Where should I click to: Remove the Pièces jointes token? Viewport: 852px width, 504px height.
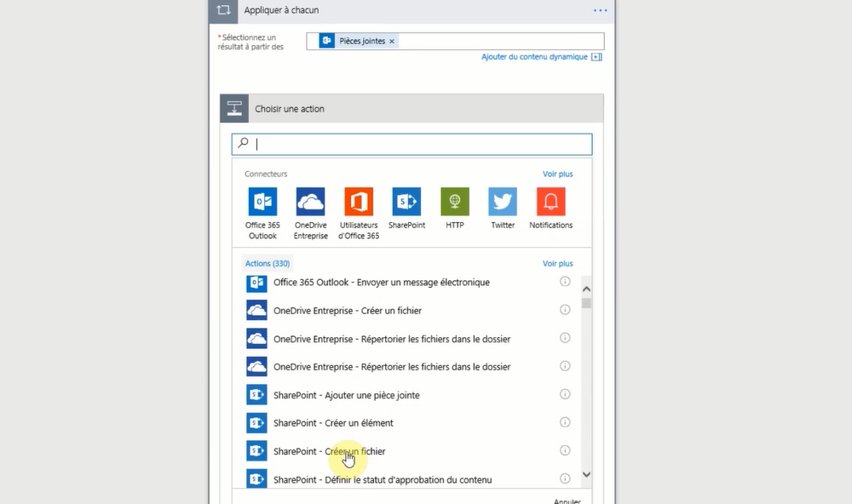click(x=391, y=41)
